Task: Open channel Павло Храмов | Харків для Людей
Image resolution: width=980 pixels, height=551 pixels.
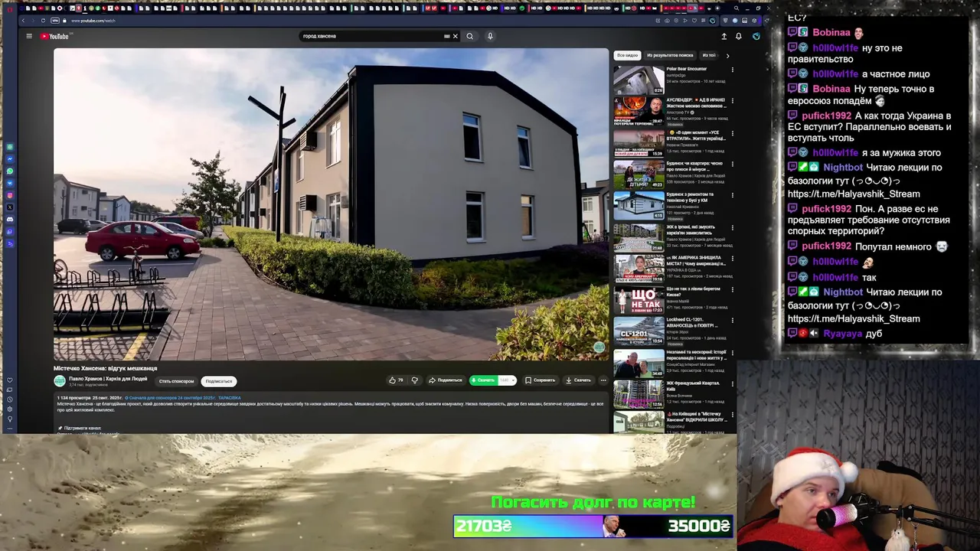Action: (x=108, y=379)
